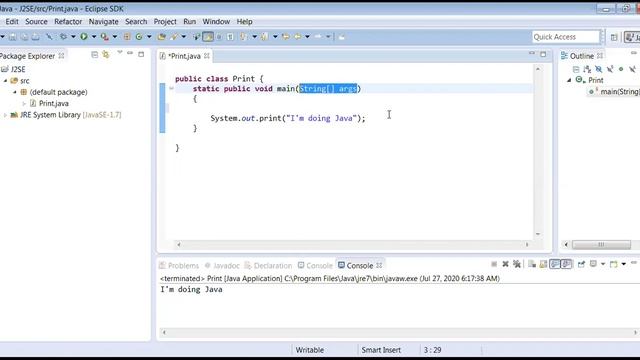This screenshot has height=360, width=640.
Task: Click the Open Type icon in the toolbar
Action: click(162, 37)
